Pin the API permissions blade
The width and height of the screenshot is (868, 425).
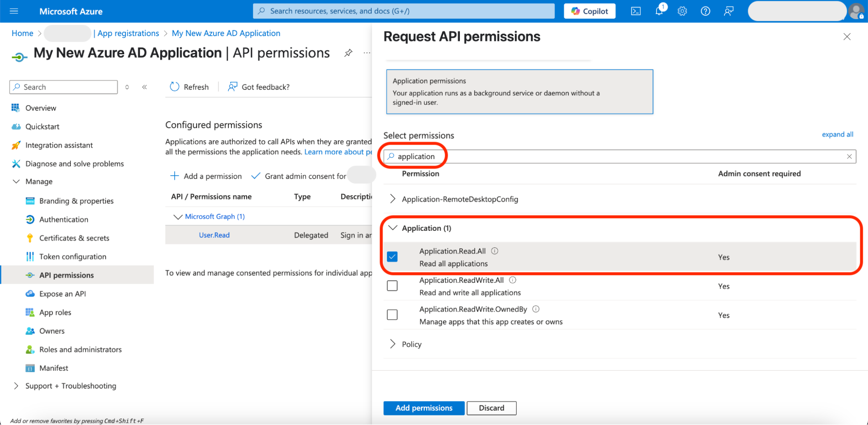[x=348, y=53]
